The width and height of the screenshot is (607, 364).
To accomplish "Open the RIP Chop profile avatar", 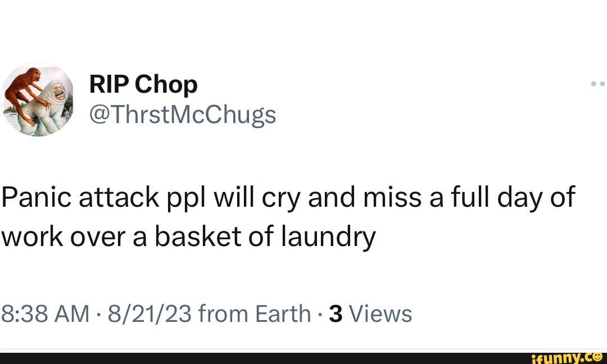I will click(38, 99).
